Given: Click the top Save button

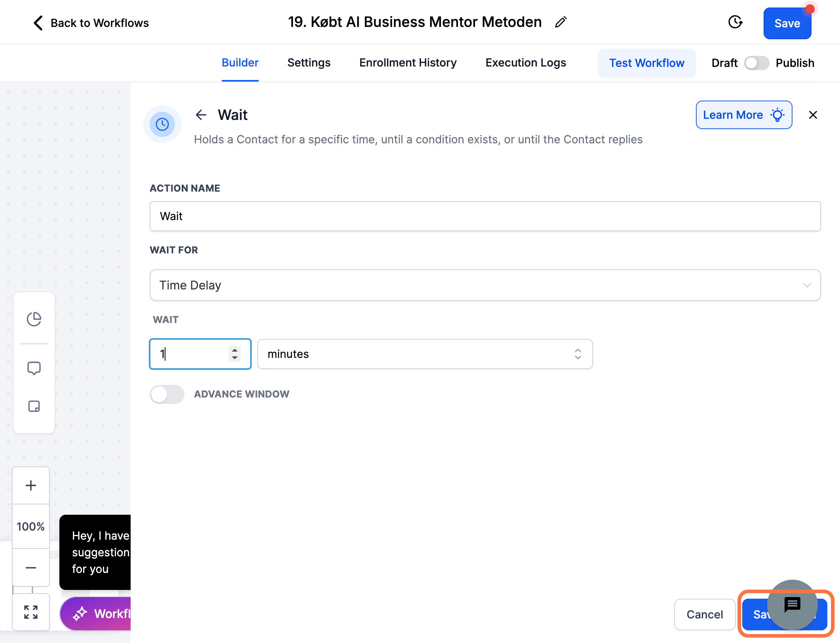Looking at the screenshot, I should 787,23.
